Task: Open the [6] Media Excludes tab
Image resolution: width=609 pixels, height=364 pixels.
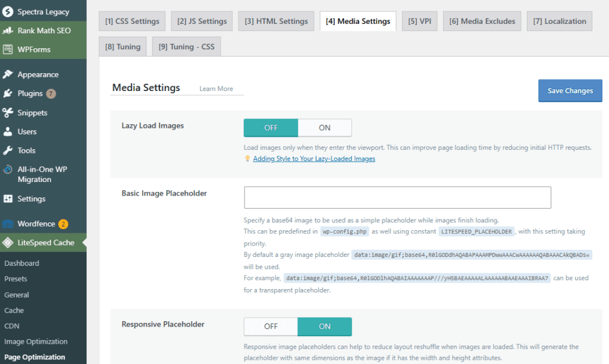Action: [482, 21]
